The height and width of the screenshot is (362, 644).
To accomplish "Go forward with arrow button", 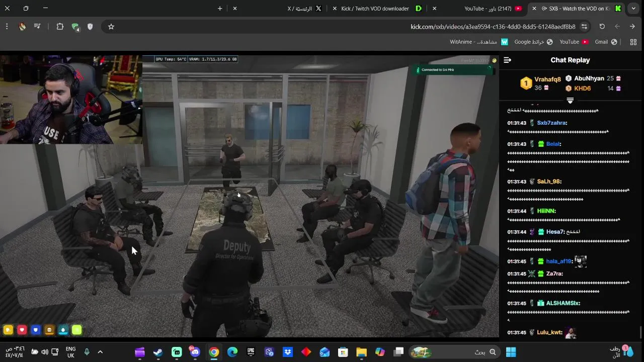I will pos(617,27).
